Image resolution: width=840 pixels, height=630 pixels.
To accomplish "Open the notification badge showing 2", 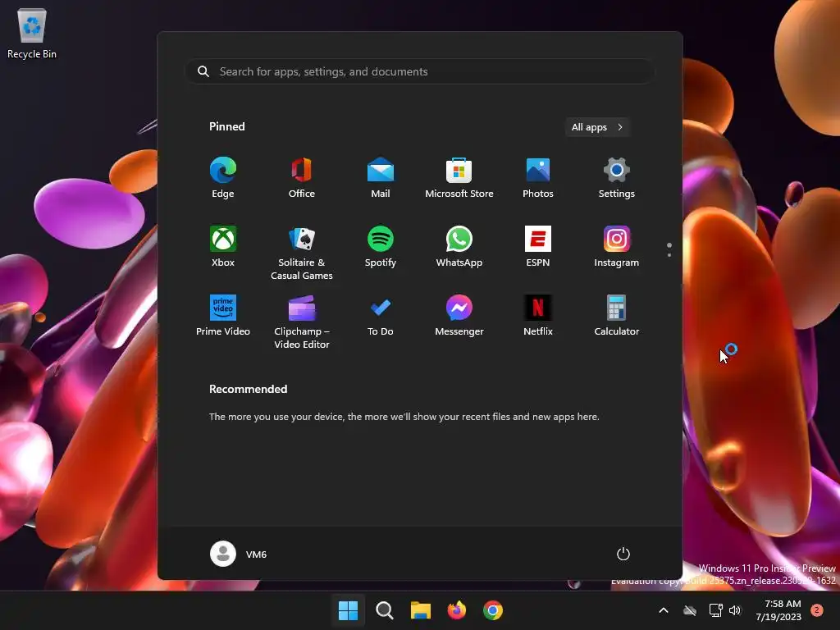I will [817, 610].
